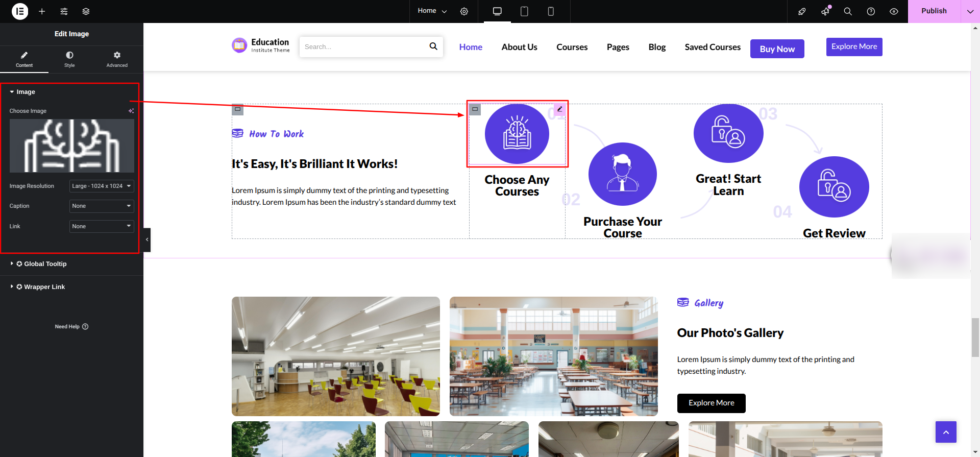
Task: Select the lock profile icon near 04
Action: pyautogui.click(x=834, y=187)
